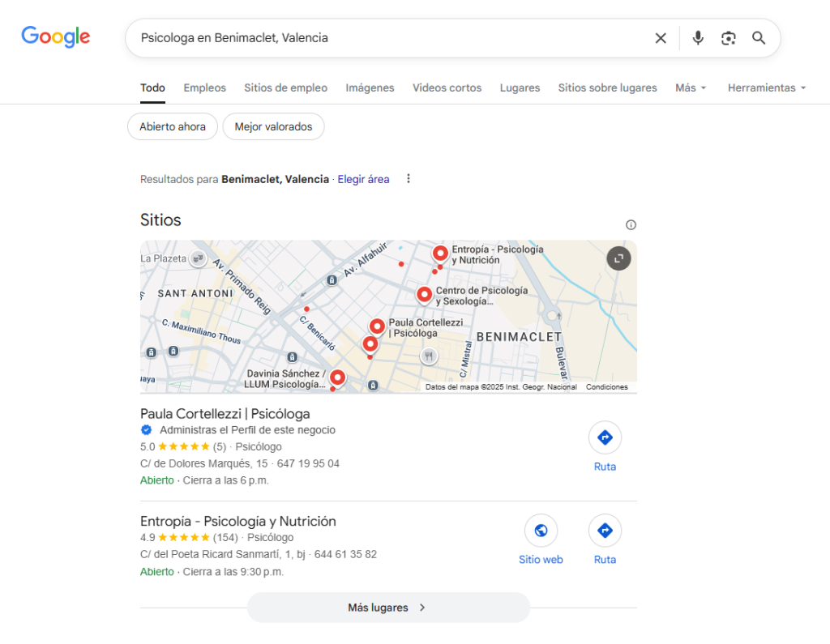Show more places with Más lugares
830x644 pixels.
click(x=388, y=608)
